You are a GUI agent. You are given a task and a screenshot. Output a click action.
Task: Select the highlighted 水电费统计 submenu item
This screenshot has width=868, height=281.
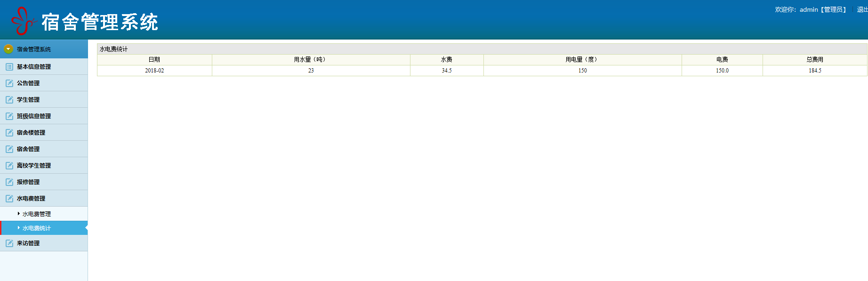(x=44, y=228)
